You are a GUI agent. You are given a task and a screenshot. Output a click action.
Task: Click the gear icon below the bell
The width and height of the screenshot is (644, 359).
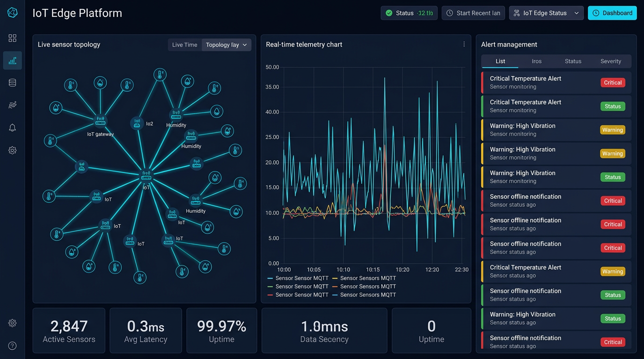tap(13, 150)
